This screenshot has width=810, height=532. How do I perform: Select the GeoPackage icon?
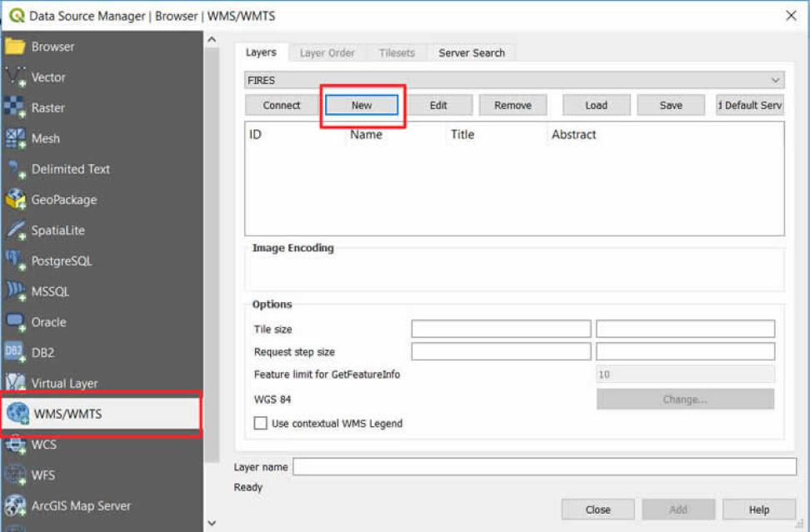pos(14,199)
